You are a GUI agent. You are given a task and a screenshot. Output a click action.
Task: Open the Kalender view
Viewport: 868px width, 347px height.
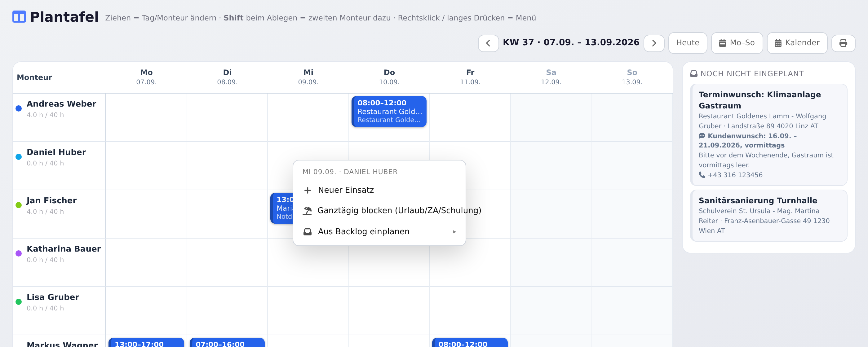(x=797, y=43)
